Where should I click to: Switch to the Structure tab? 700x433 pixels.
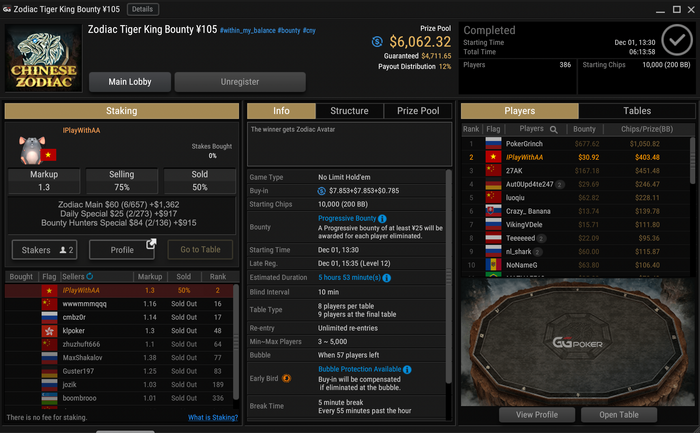[x=349, y=111]
